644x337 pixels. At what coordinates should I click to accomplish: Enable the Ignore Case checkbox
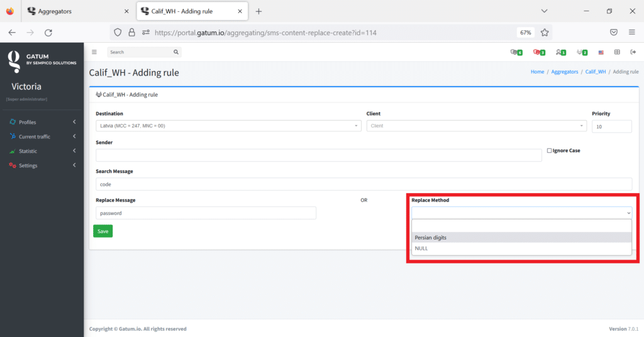pos(549,151)
